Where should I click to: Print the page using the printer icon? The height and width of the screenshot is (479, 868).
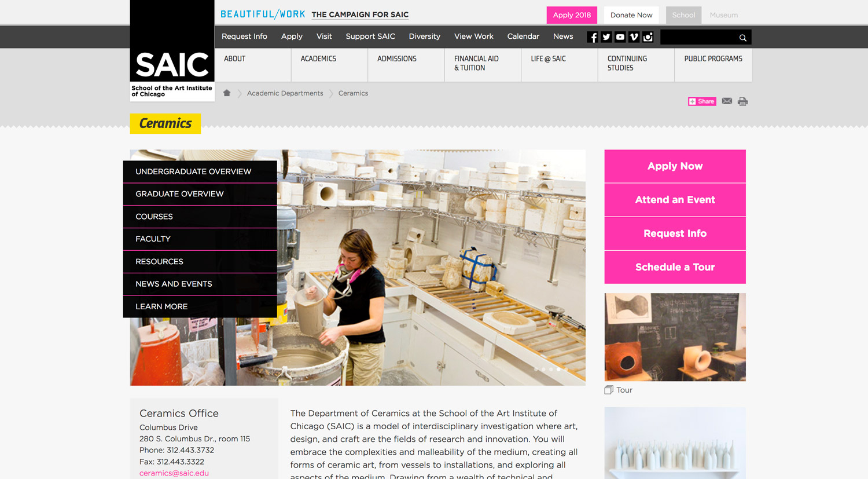pyautogui.click(x=742, y=101)
